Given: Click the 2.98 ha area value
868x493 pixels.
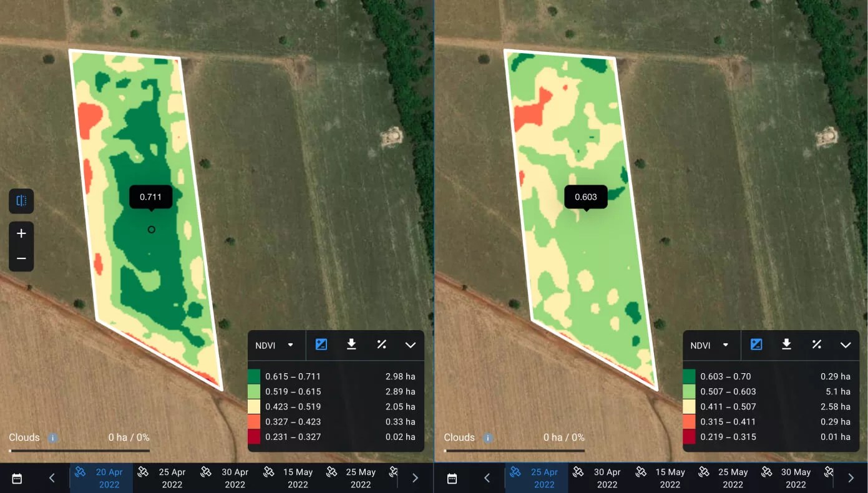Looking at the screenshot, I should tap(400, 376).
